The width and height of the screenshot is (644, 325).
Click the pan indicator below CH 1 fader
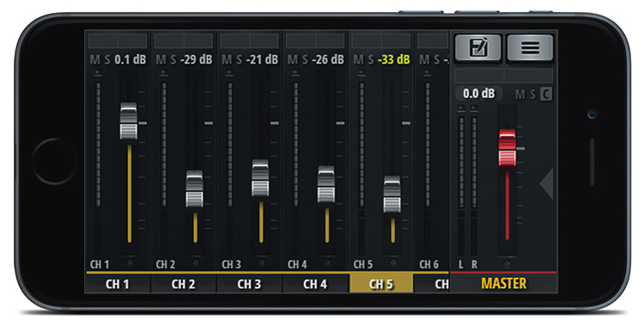pos(130,263)
